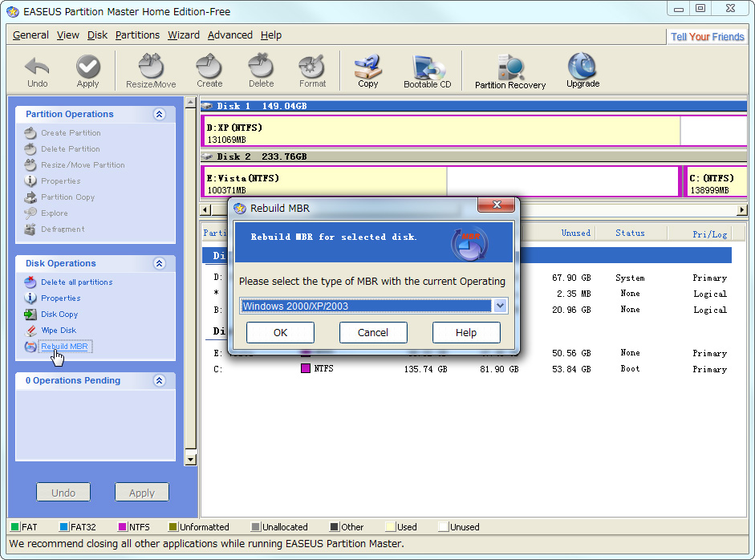The image size is (755, 560).
Task: Collapse the Partition Operations panel
Action: (159, 114)
